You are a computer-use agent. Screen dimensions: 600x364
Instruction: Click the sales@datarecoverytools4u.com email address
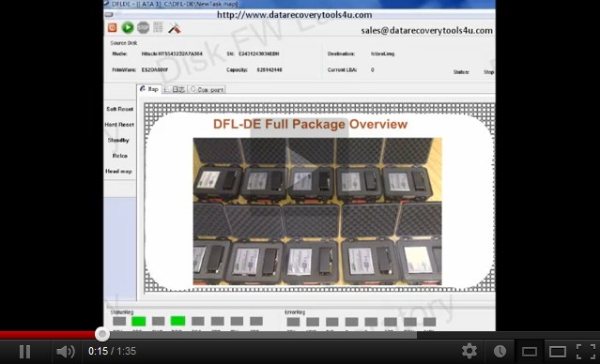(x=427, y=31)
